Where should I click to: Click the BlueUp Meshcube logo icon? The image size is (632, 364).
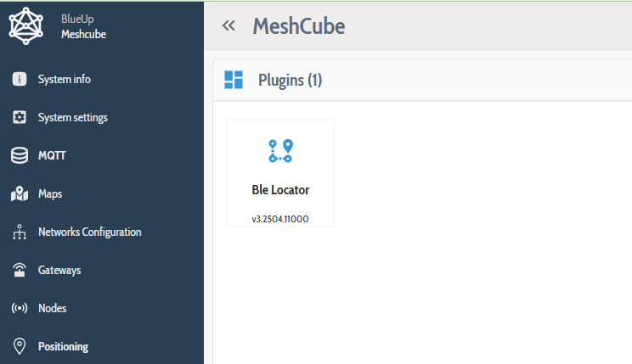26,26
